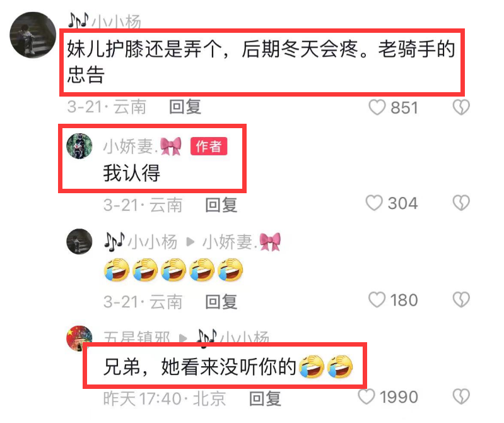The image size is (504, 423).
Task: Like the knee pad advice comment with 851 likes
Action: tap(377, 107)
